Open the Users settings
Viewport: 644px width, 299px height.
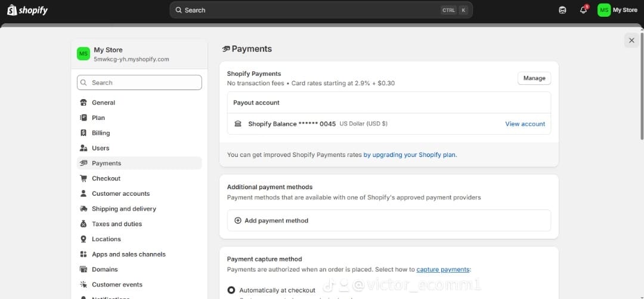click(x=139, y=148)
